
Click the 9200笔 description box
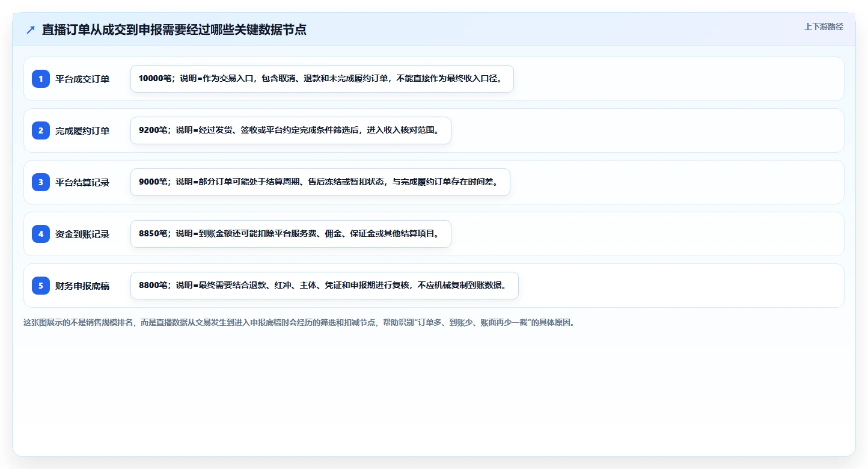[x=291, y=130]
